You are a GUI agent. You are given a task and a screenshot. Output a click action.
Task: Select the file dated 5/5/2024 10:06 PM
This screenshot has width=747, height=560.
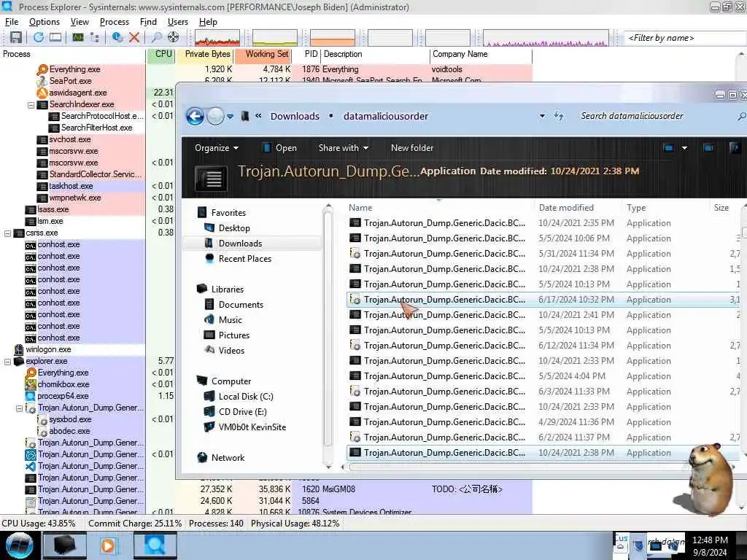(543, 238)
